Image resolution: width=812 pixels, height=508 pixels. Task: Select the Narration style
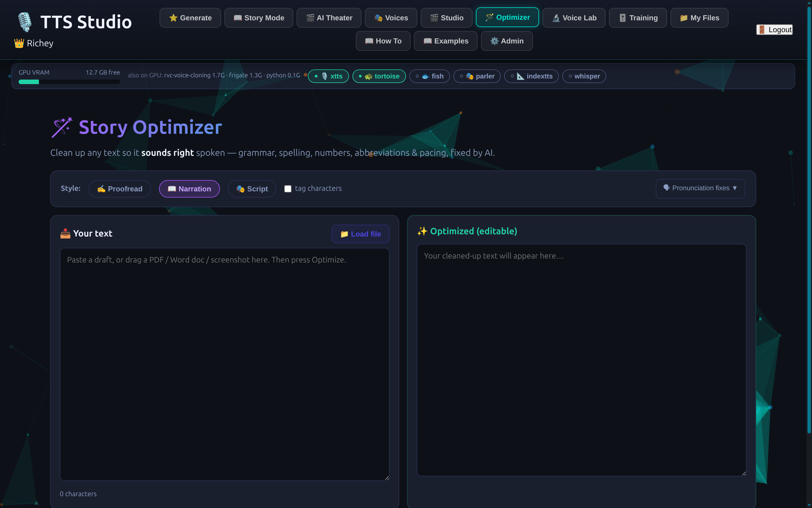(189, 189)
